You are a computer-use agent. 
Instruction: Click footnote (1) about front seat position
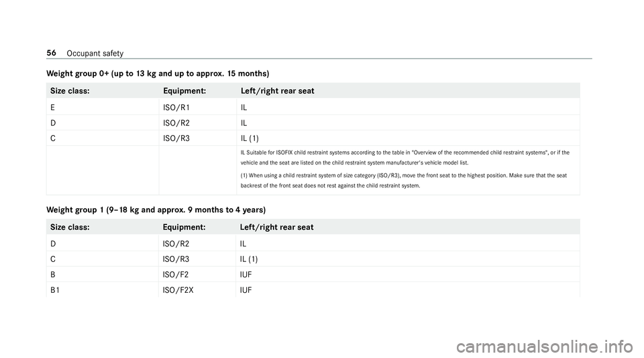point(404,181)
